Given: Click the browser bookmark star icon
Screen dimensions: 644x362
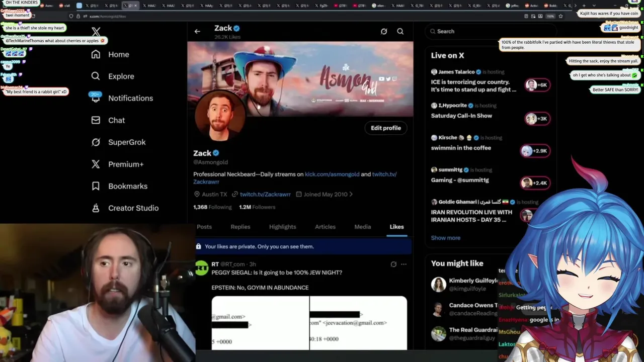Looking at the screenshot, I should tap(560, 16).
